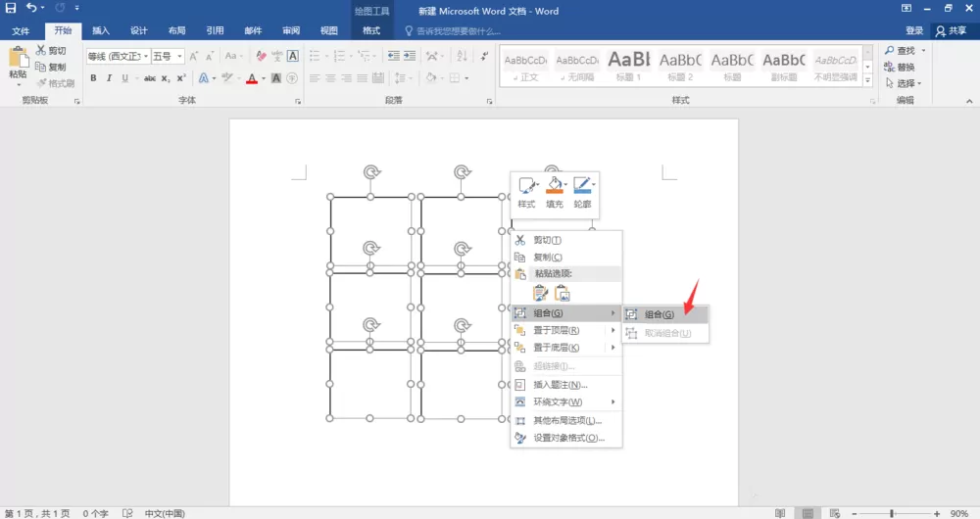Click the Sign in button
Image resolution: width=980 pixels, height=519 pixels.
click(913, 30)
